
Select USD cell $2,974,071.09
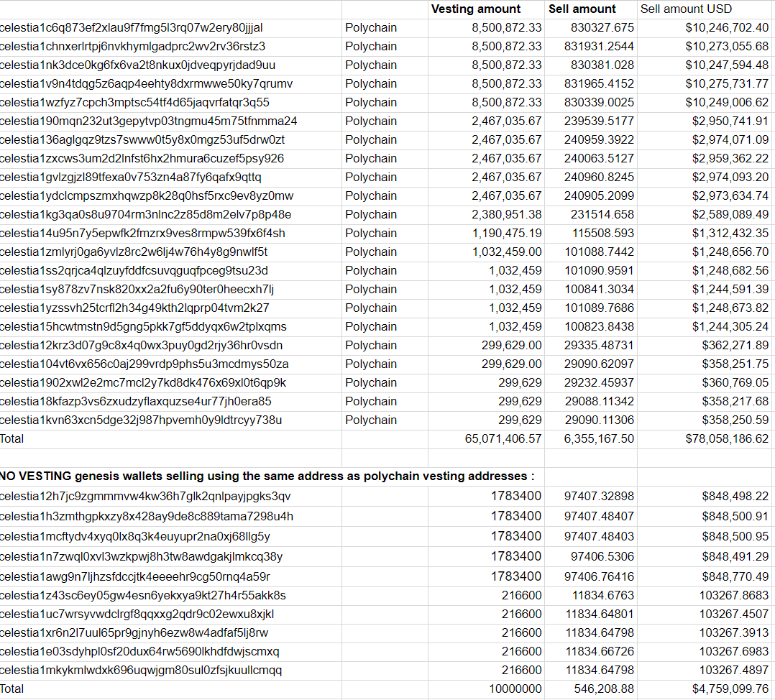[730, 140]
